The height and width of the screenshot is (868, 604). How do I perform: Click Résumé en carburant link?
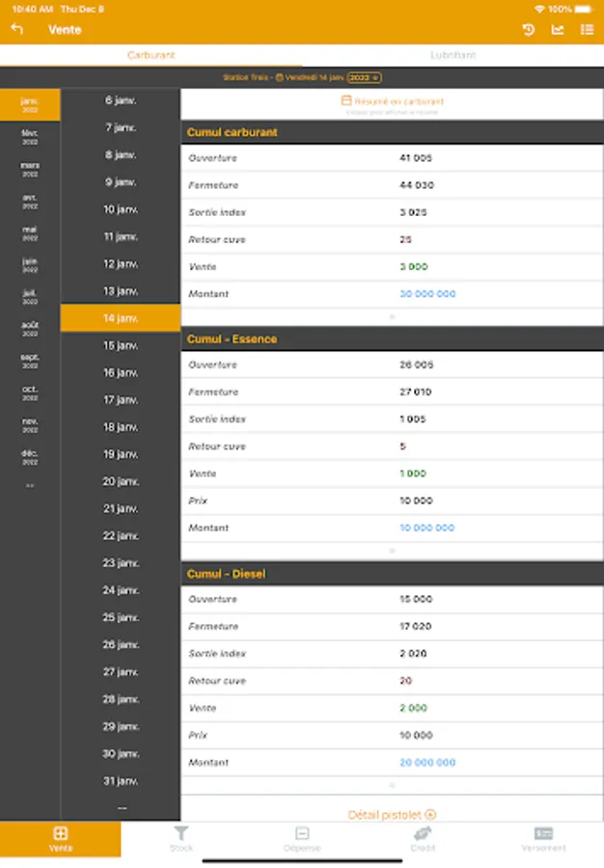tap(392, 101)
